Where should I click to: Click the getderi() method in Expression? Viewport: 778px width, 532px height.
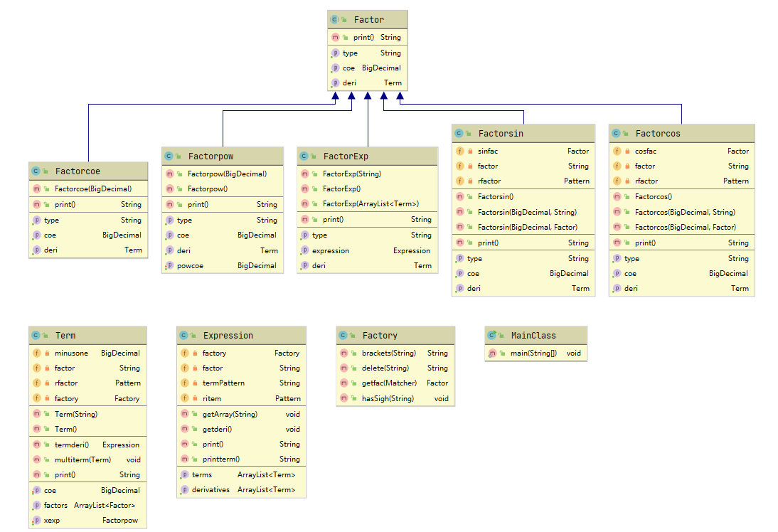(x=241, y=429)
